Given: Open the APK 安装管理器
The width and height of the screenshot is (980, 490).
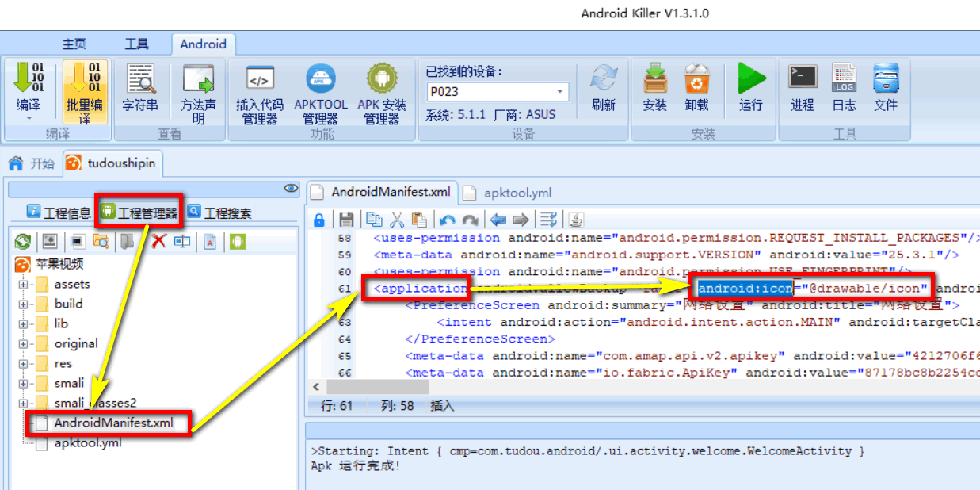Looking at the screenshot, I should click(x=382, y=94).
